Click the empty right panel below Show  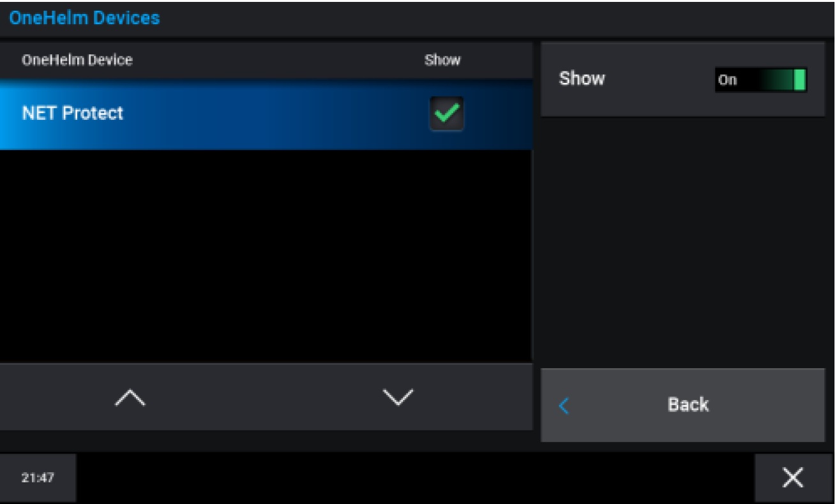[682, 242]
